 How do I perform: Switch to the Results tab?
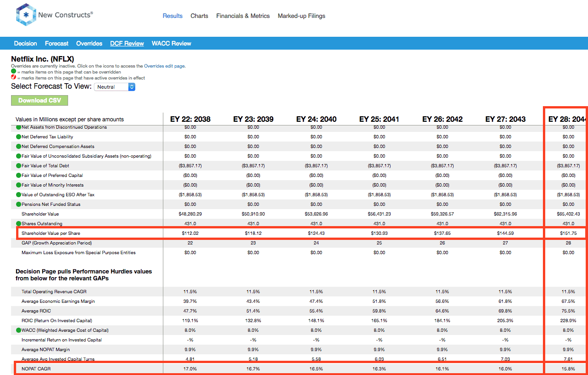[173, 16]
